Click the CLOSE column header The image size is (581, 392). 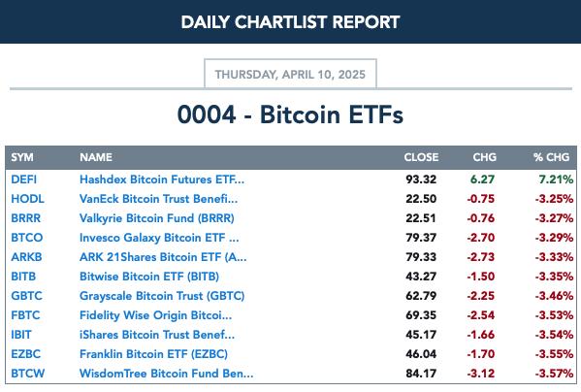click(421, 157)
